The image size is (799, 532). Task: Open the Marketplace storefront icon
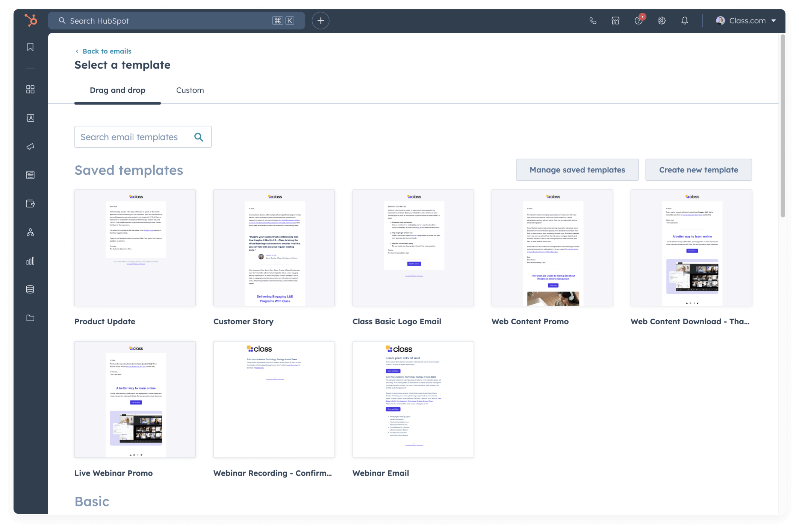(615, 21)
